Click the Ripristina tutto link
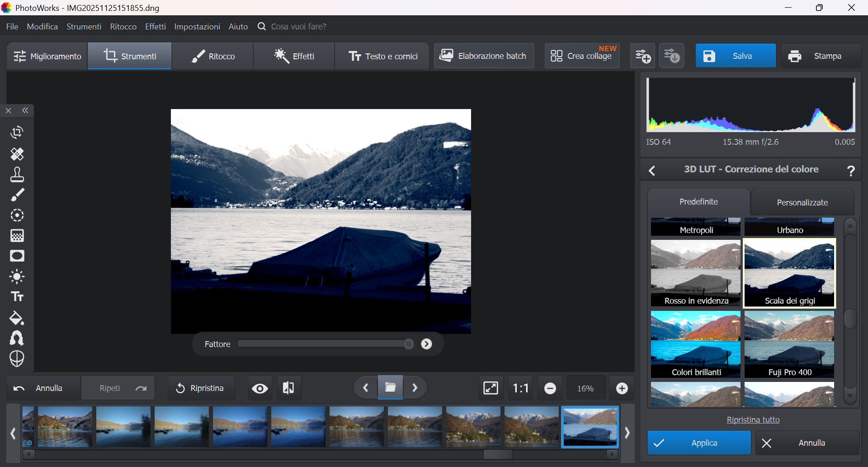This screenshot has width=868, height=467. tap(753, 420)
